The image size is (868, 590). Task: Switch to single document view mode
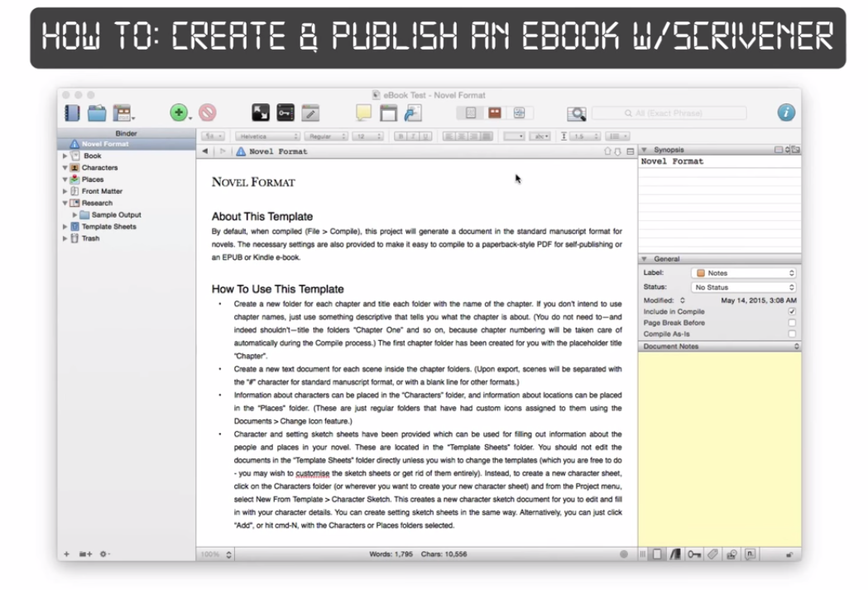(471, 113)
